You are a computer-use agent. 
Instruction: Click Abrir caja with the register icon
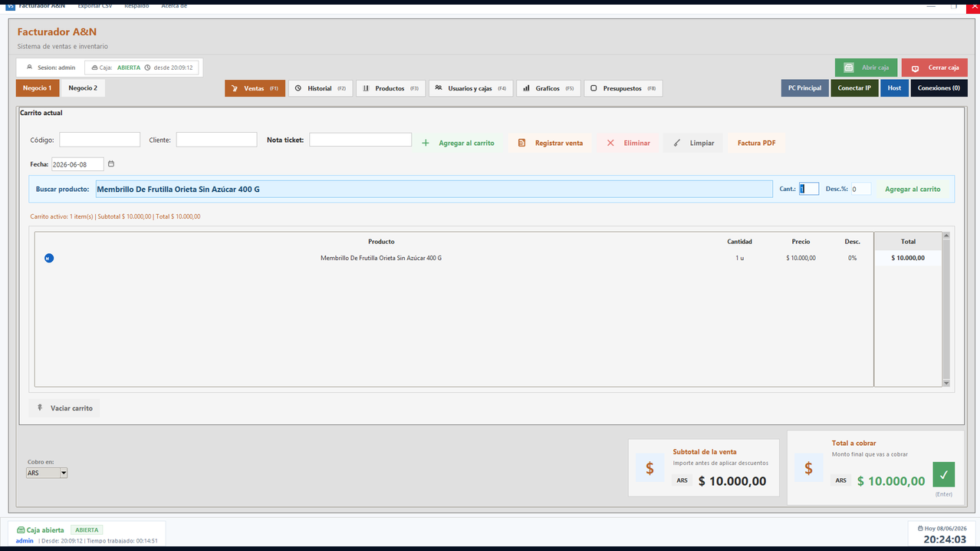point(866,68)
